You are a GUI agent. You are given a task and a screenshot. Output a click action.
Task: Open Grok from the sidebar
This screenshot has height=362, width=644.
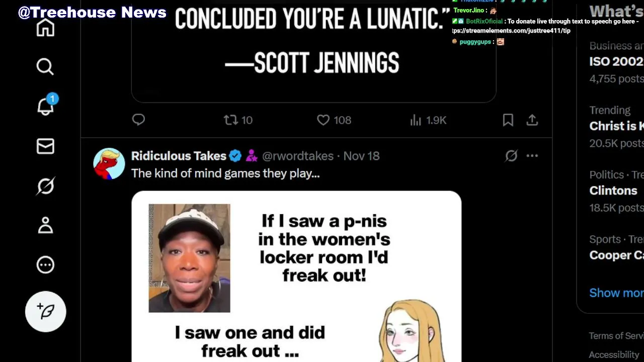(45, 186)
